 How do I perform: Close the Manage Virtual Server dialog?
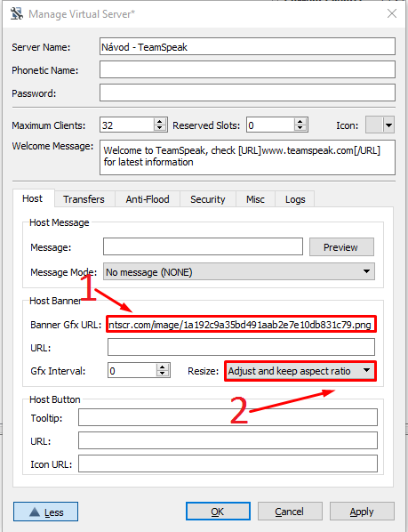[x=392, y=13]
